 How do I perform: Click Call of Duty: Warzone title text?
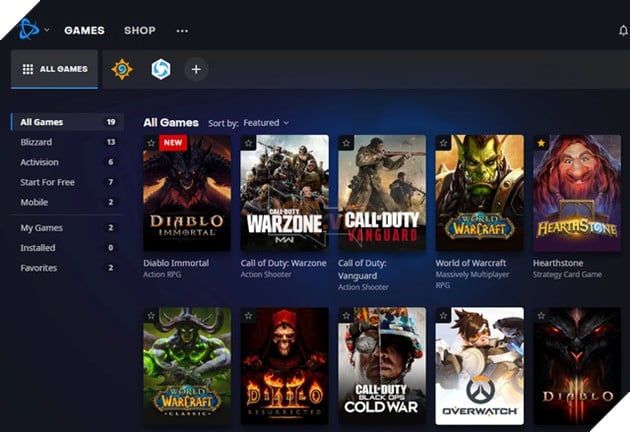[284, 263]
